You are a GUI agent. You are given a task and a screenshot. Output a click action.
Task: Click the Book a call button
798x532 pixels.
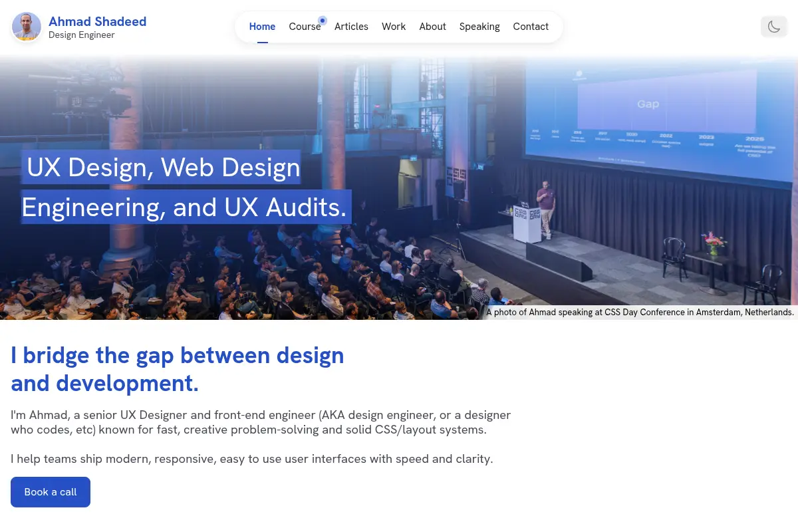(51, 492)
